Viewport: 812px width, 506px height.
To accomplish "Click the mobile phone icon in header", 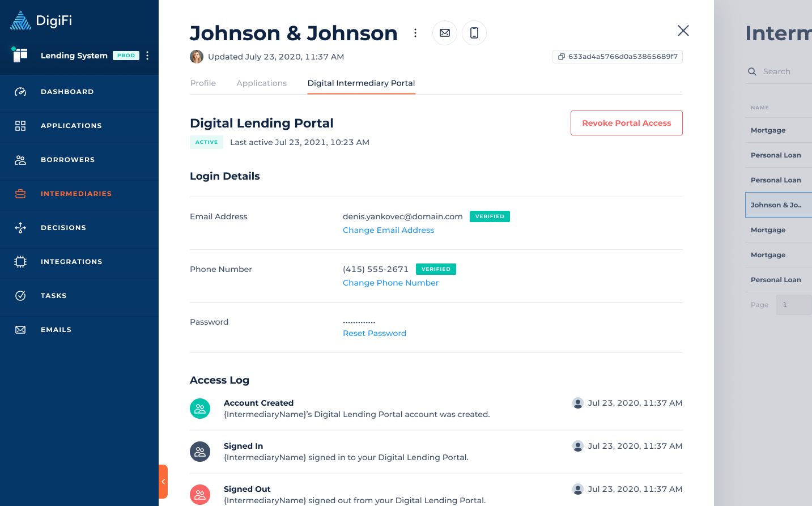I will 474,33.
